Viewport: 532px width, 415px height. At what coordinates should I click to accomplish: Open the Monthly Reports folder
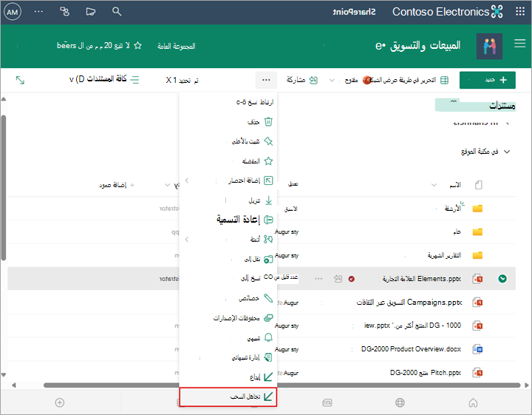444,255
